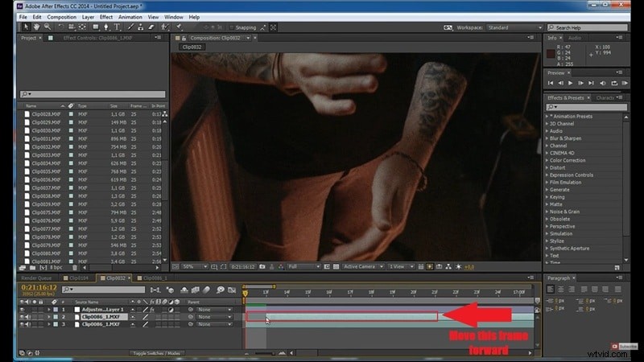The width and height of the screenshot is (644, 362).
Task: Open the 1 View layout dropdown
Action: pyautogui.click(x=401, y=267)
